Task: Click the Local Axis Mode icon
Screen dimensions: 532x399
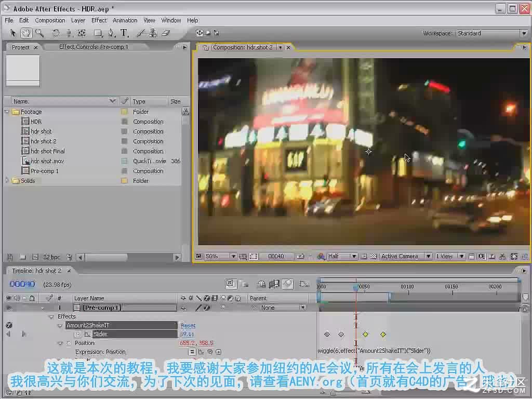Action: pos(199,33)
